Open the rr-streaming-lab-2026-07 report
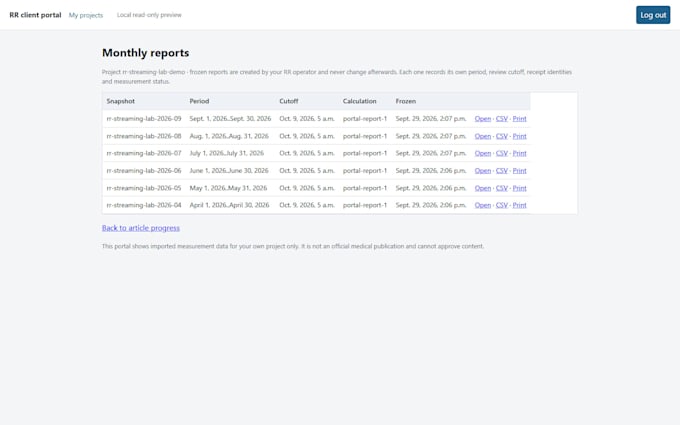The width and height of the screenshot is (680, 425). tap(483, 153)
